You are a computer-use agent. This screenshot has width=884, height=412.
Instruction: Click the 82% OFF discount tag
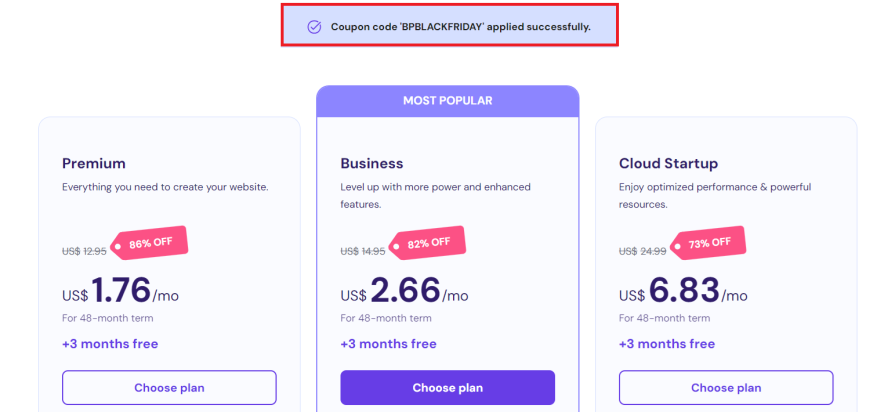pyautogui.click(x=428, y=242)
